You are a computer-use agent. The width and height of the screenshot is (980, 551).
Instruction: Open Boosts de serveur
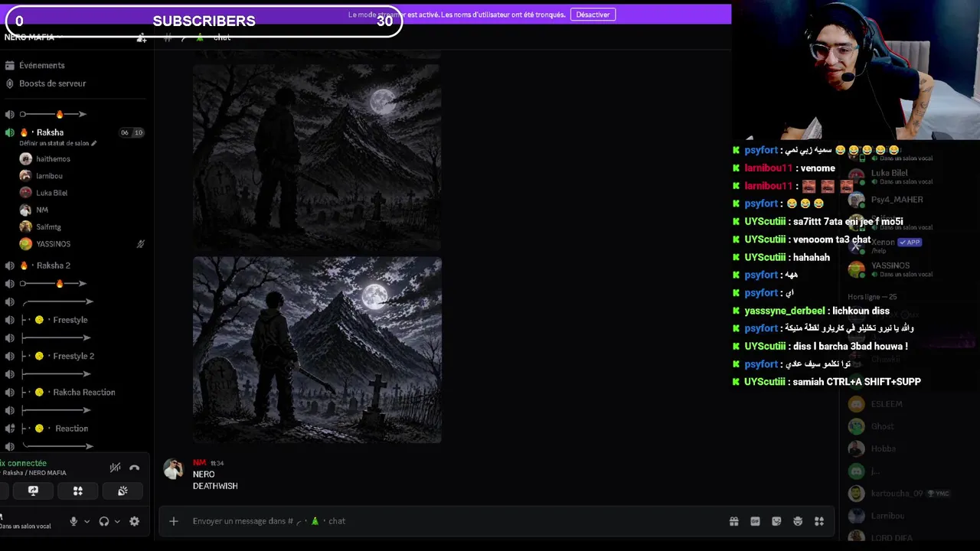click(x=52, y=83)
